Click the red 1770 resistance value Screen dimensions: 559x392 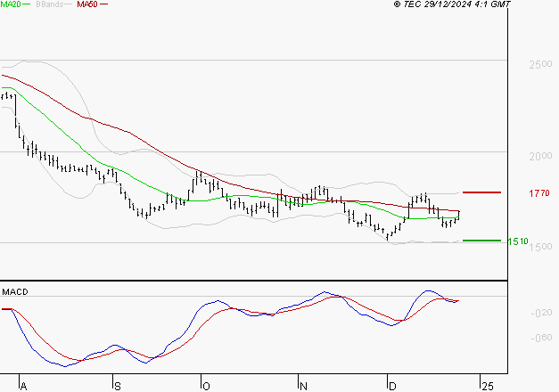tap(539, 193)
